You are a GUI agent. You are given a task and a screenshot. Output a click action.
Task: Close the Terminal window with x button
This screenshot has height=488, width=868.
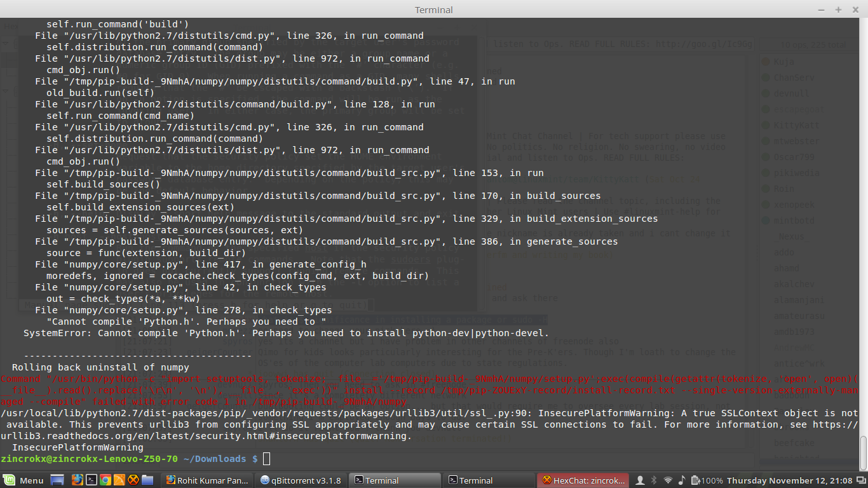[x=854, y=10]
